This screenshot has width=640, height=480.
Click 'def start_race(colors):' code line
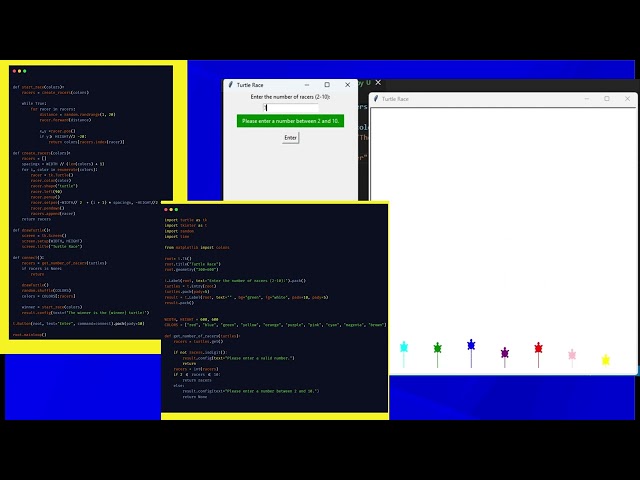click(38, 87)
